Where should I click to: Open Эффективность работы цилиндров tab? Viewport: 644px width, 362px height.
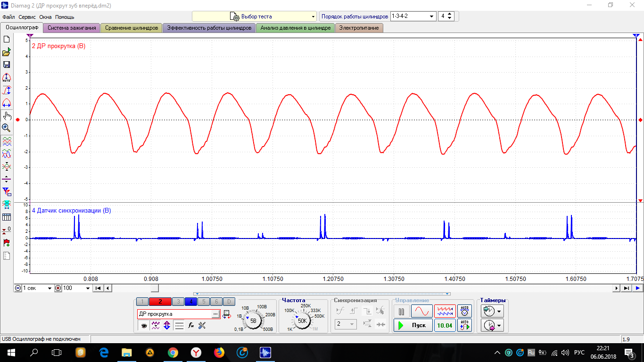coord(209,28)
